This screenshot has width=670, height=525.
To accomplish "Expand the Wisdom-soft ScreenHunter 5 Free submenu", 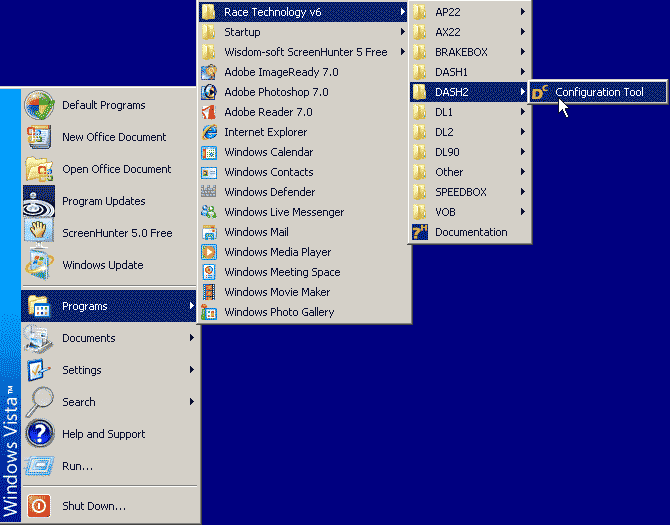I will click(305, 52).
